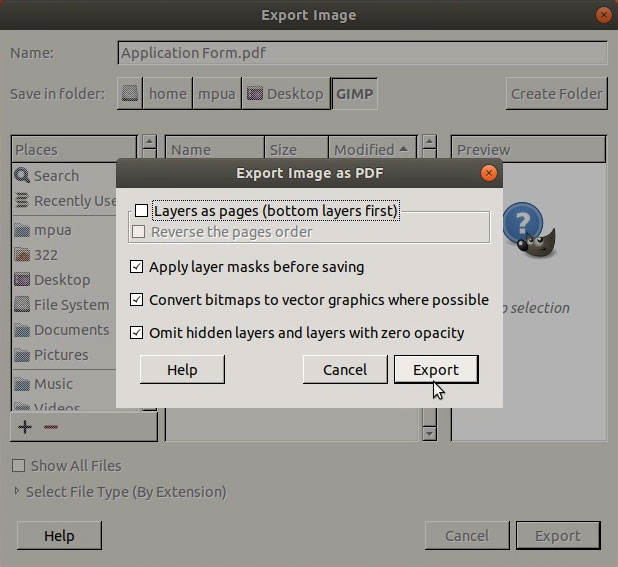618x567 pixels.
Task: Click file list scrollbar up arrow
Action: [429, 141]
